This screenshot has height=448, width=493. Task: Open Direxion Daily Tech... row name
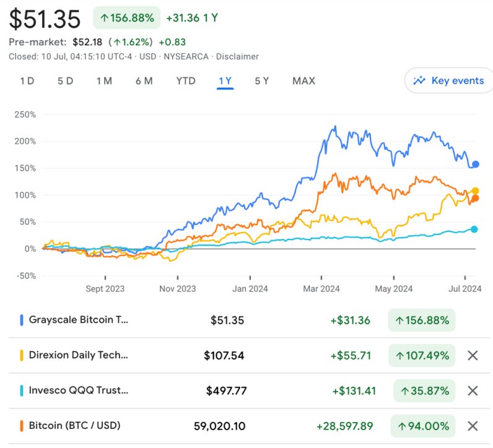(79, 355)
